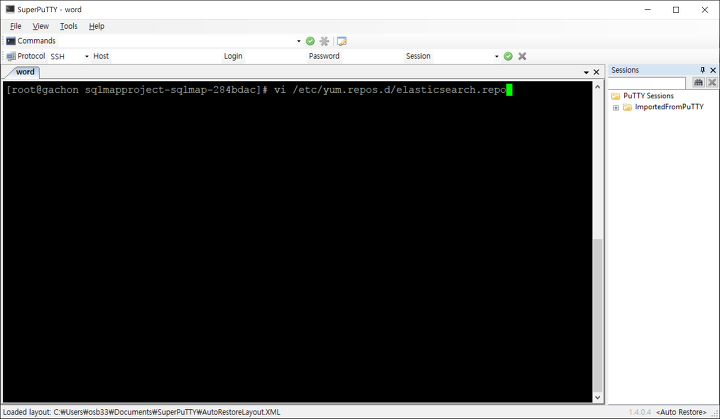Click the Protocol computer icon
This screenshot has width=720, height=419.
11,56
